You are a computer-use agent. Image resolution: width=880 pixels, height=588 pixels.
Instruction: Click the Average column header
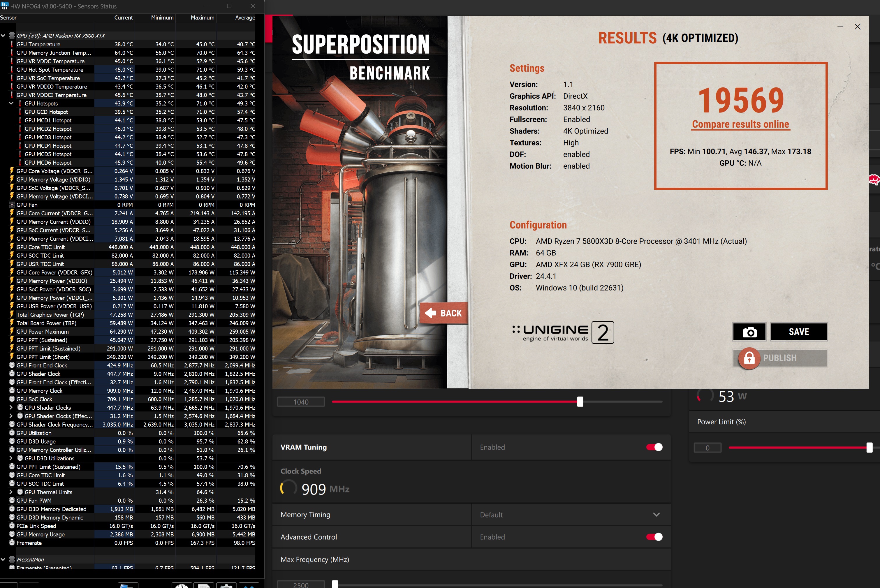click(x=237, y=17)
